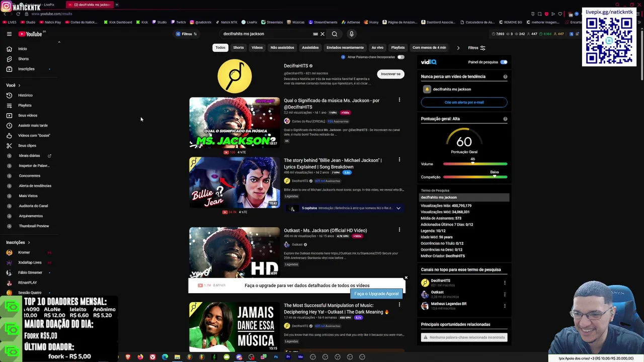Close the vidIQ upgrade banner

(406, 278)
